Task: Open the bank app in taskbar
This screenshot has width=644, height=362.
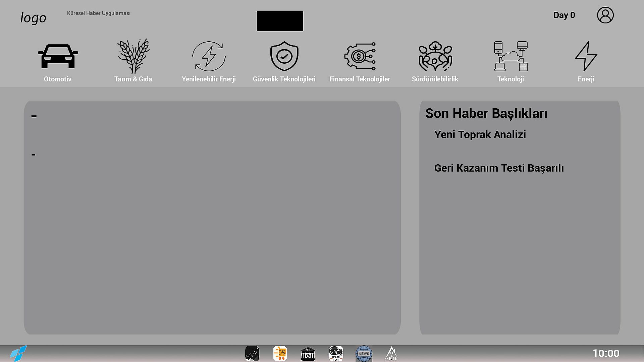Action: pyautogui.click(x=308, y=354)
